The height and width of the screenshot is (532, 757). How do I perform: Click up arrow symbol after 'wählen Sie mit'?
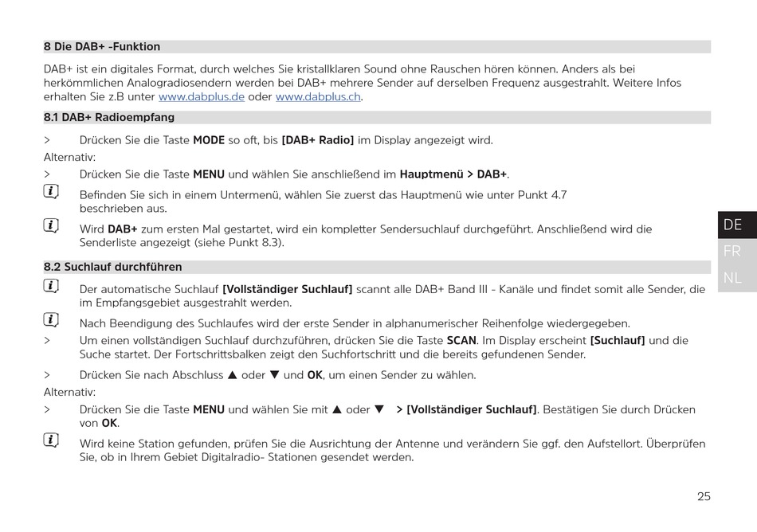coord(337,409)
